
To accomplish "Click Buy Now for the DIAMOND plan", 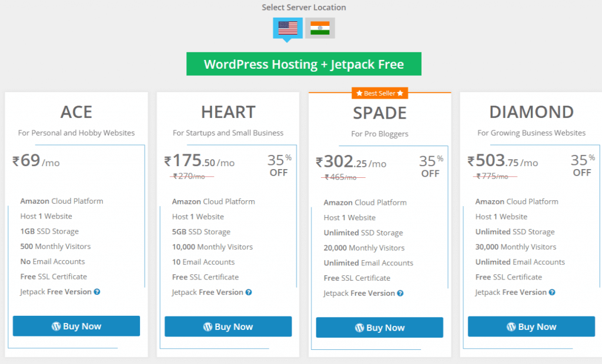I will [531, 326].
